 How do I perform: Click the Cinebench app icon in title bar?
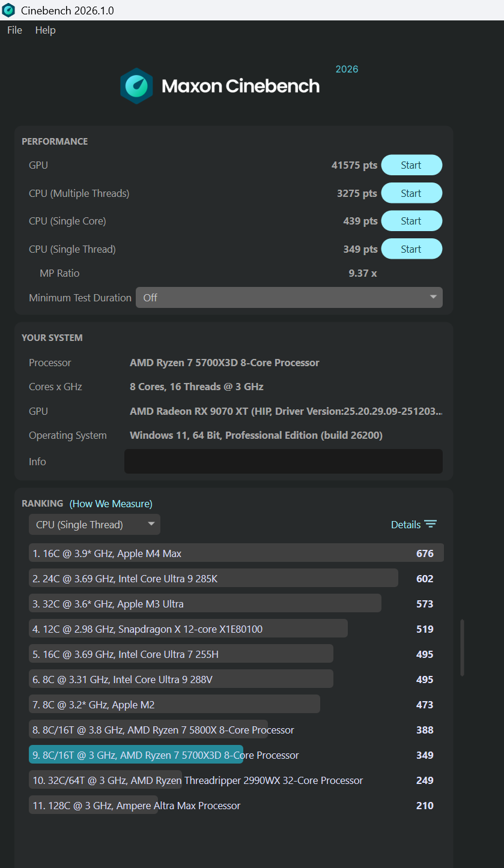click(9, 10)
